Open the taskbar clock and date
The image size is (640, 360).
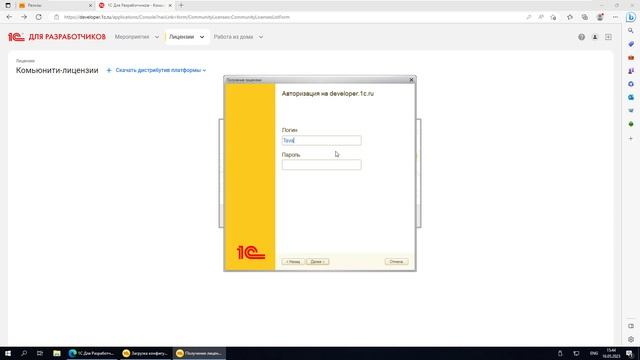pyautogui.click(x=611, y=353)
